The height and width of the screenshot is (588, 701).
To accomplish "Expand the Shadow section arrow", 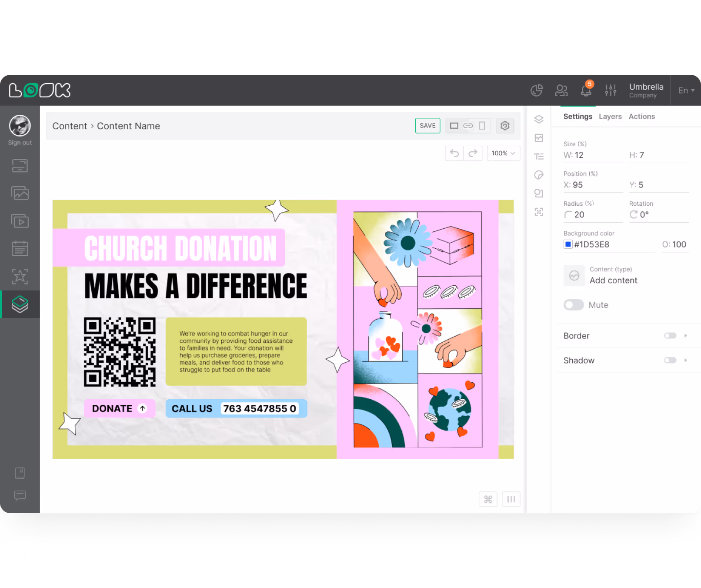I will [686, 360].
